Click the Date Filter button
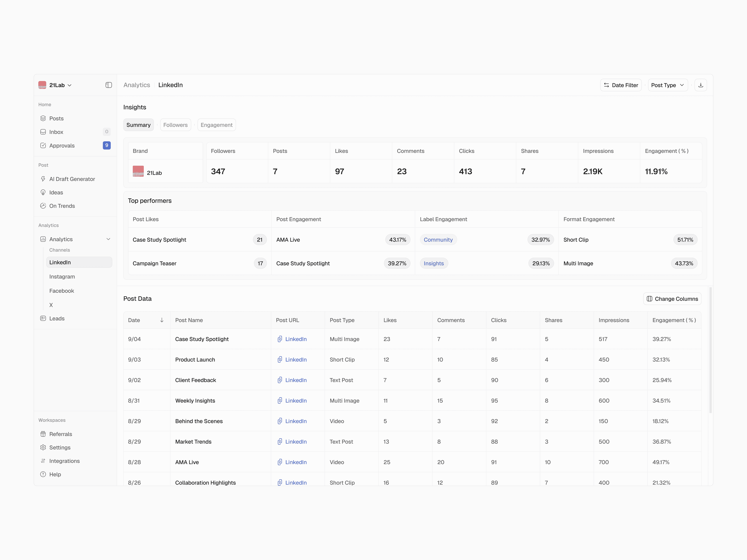Screen dimensions: 747x560 point(621,85)
